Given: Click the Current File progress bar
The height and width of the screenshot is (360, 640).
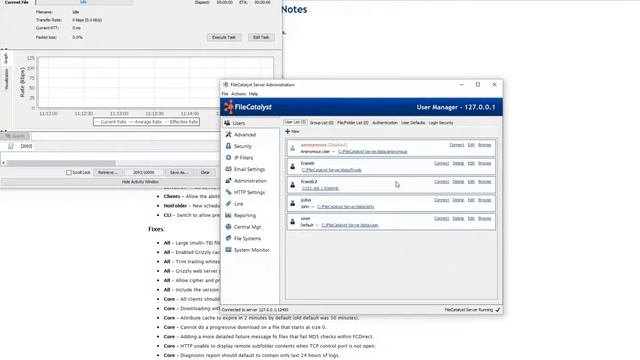Looking at the screenshot, I should pyautogui.click(x=84, y=2).
